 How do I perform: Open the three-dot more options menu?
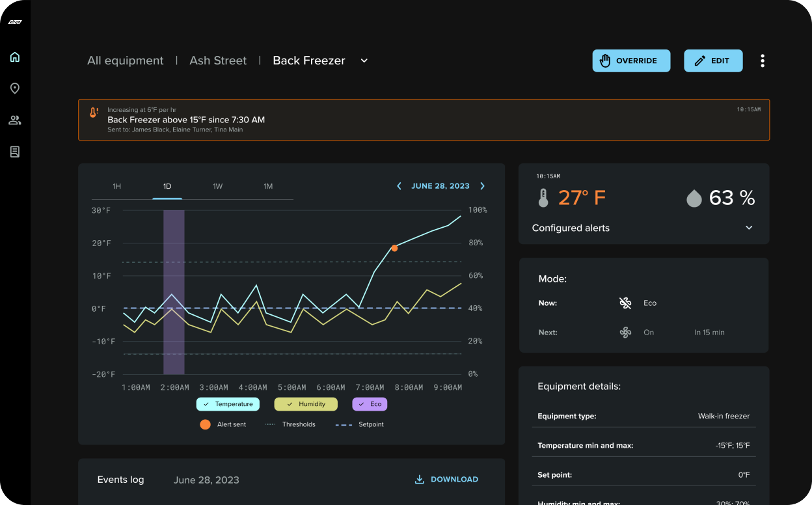tap(763, 61)
